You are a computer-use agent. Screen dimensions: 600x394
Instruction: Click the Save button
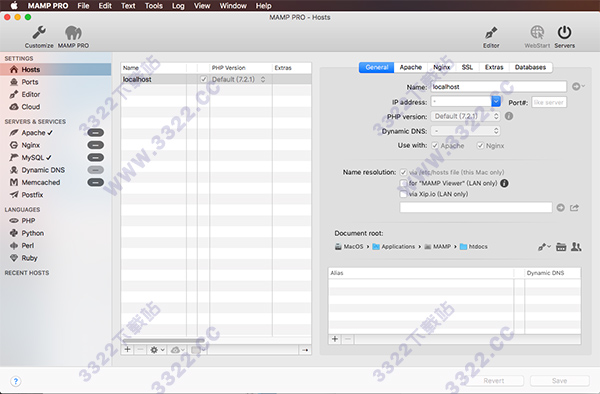[559, 381]
